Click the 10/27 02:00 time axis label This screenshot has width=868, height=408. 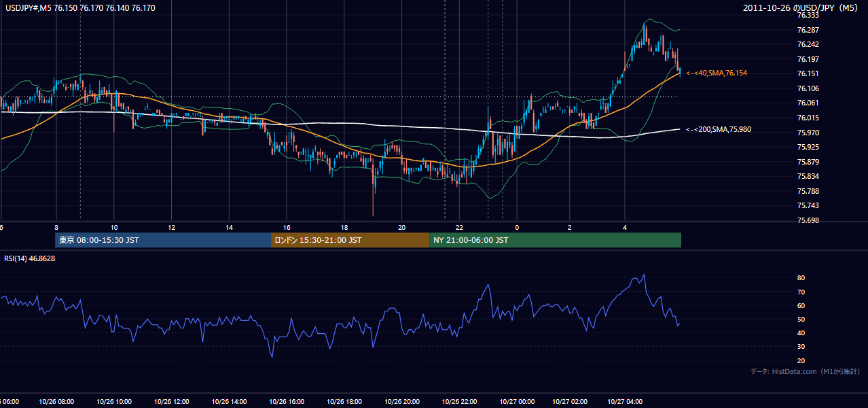(x=570, y=401)
